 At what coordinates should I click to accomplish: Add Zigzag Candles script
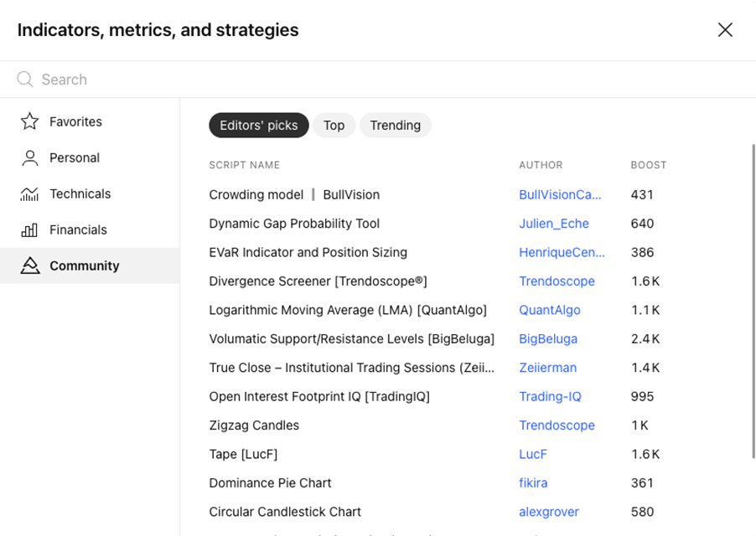pos(254,425)
